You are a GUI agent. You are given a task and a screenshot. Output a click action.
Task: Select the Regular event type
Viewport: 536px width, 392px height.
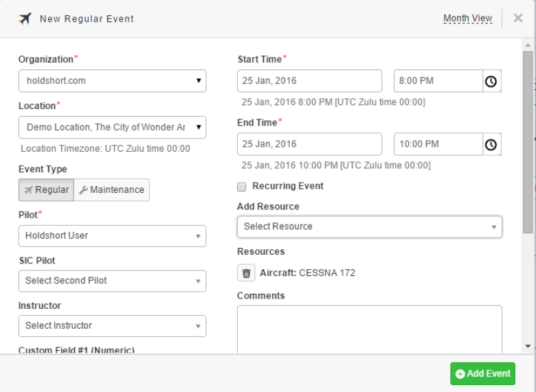click(46, 190)
